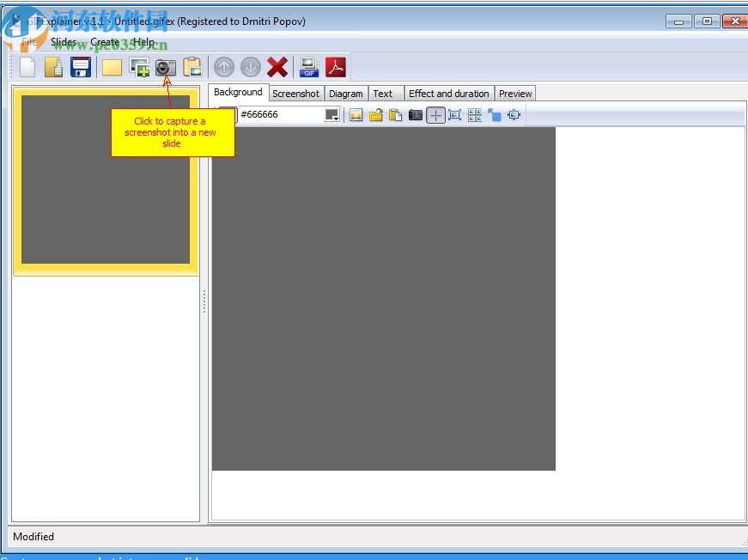Screen dimensions: 748x560
Task: Select fit-to-frame background icon
Action: [x=455, y=115]
